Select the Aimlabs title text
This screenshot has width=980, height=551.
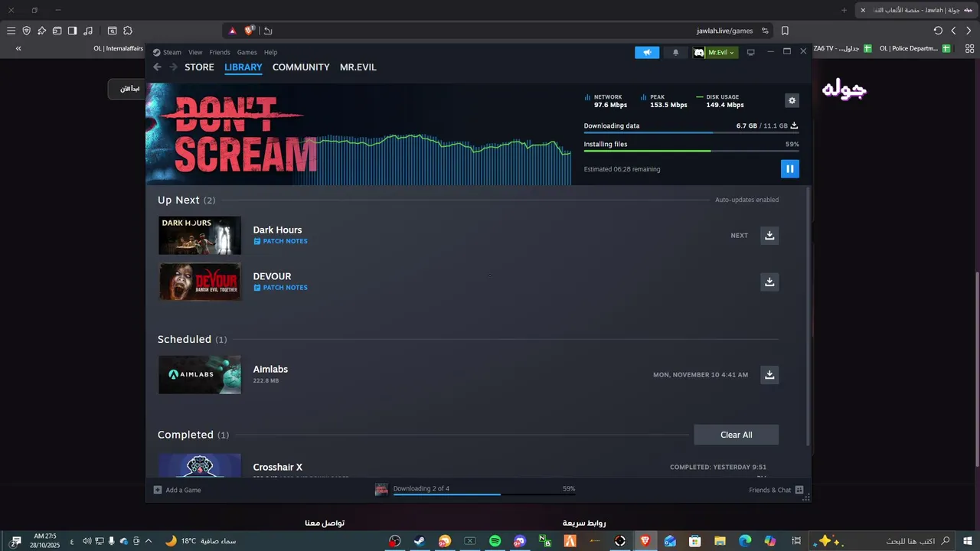pos(270,369)
